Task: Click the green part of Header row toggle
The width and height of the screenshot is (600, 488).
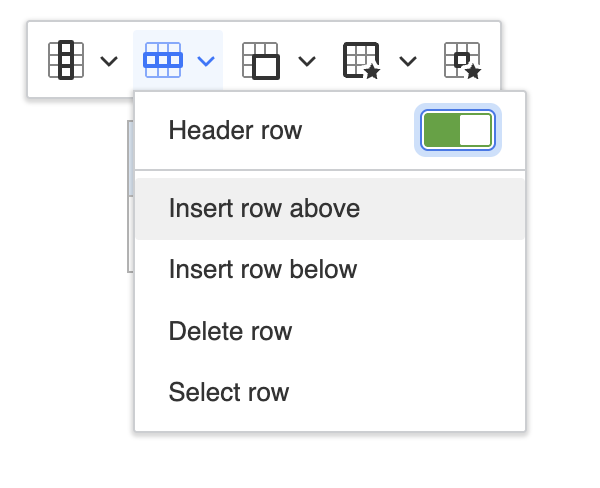Action: (x=440, y=130)
